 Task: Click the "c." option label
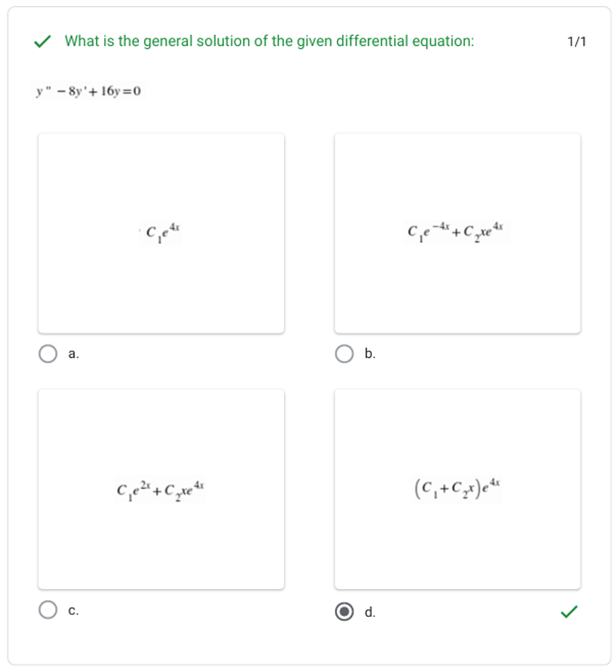[74, 610]
